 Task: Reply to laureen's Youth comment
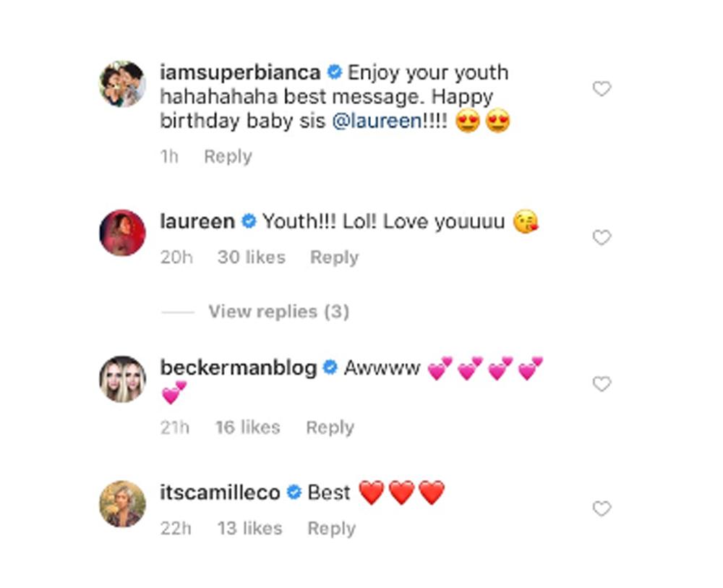[x=334, y=257]
